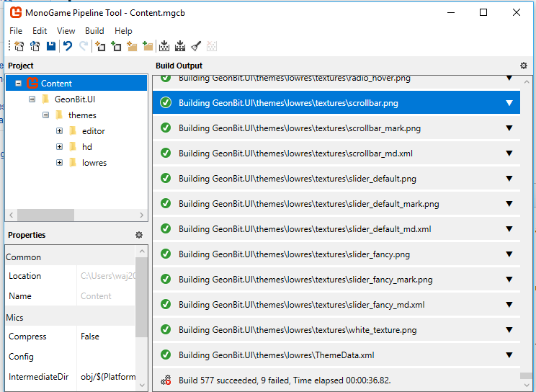
Task: Click the IntermediateDir property value
Action: click(108, 377)
